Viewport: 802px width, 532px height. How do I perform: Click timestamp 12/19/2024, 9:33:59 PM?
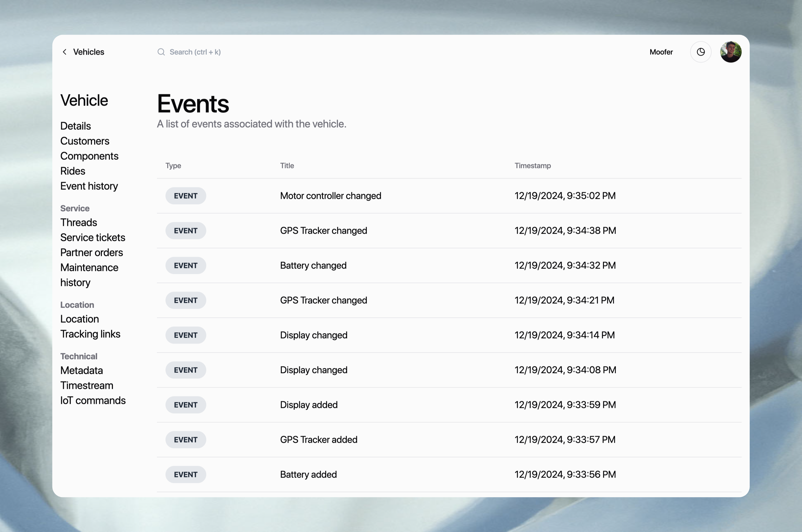[565, 405]
